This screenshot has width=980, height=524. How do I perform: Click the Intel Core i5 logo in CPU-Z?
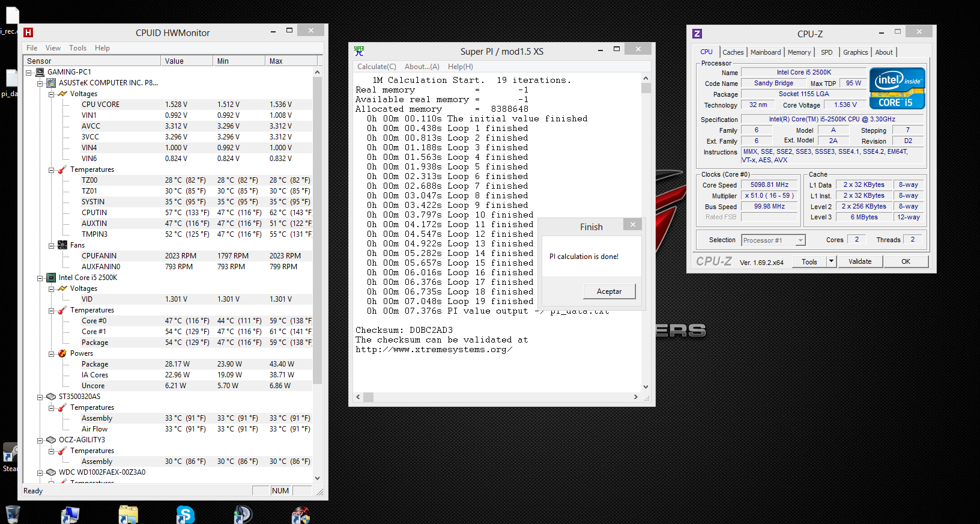pyautogui.click(x=897, y=88)
